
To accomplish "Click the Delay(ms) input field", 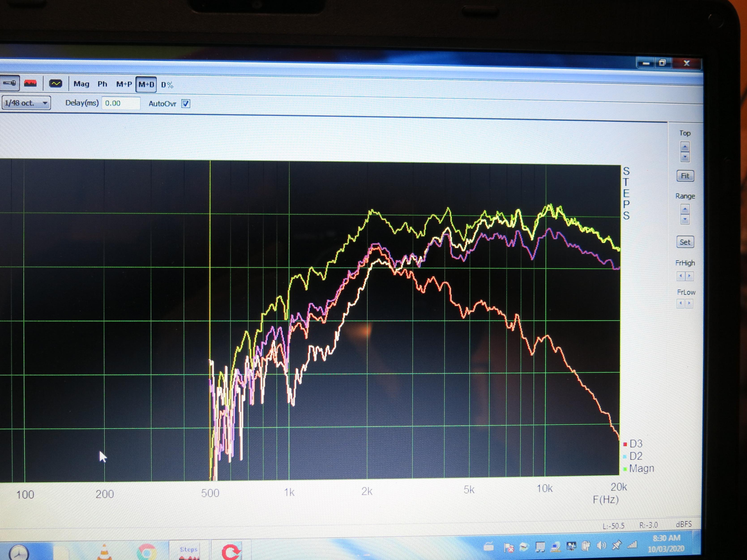I will click(x=121, y=103).
